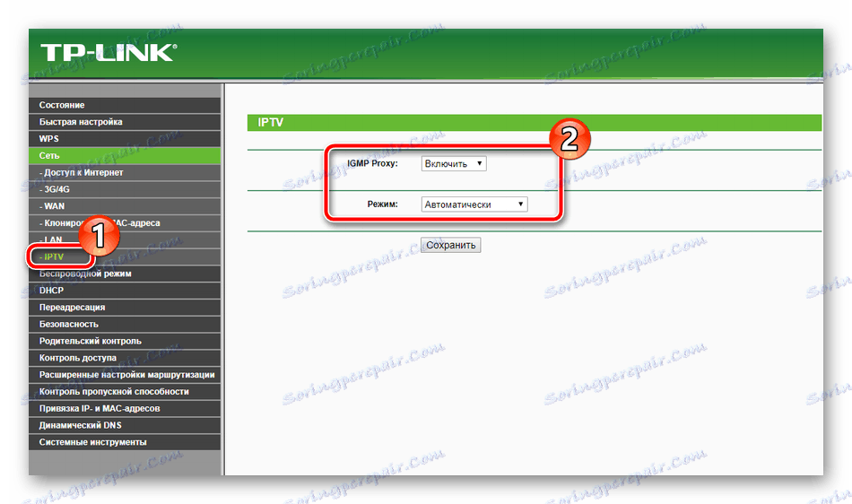The height and width of the screenshot is (504, 852).
Task: Open the Режим mode dropdown
Action: tap(474, 204)
